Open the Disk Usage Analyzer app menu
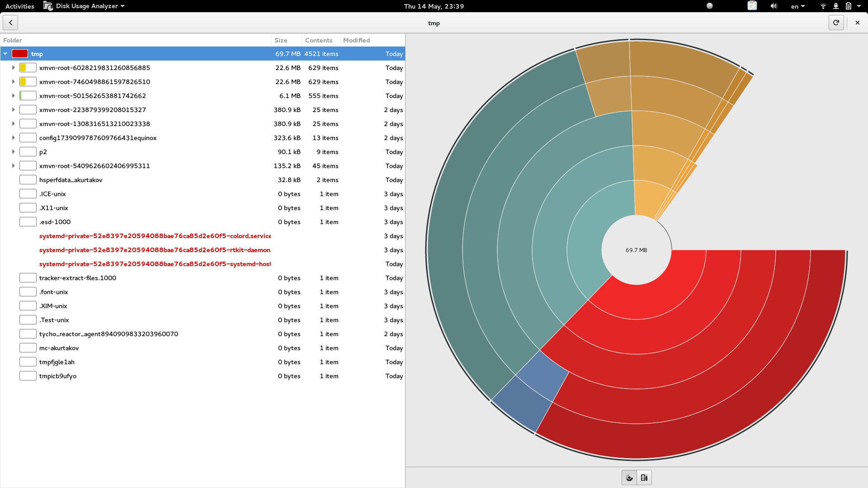 [84, 6]
